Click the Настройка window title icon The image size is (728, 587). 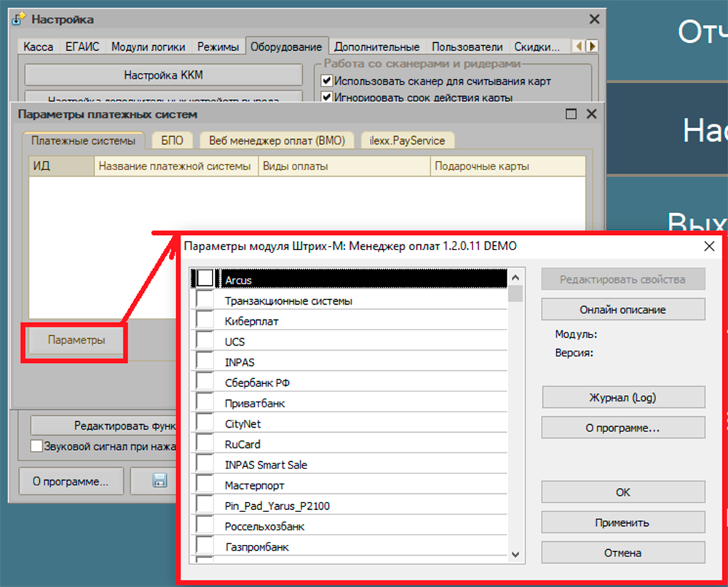coord(19,19)
